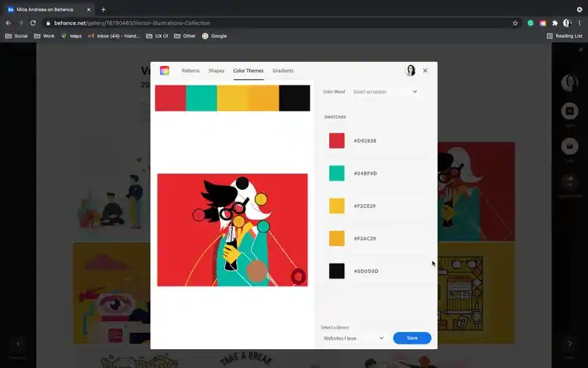The image size is (588, 368).
Task: Click the red segment in the theme bar
Action: pos(171,98)
